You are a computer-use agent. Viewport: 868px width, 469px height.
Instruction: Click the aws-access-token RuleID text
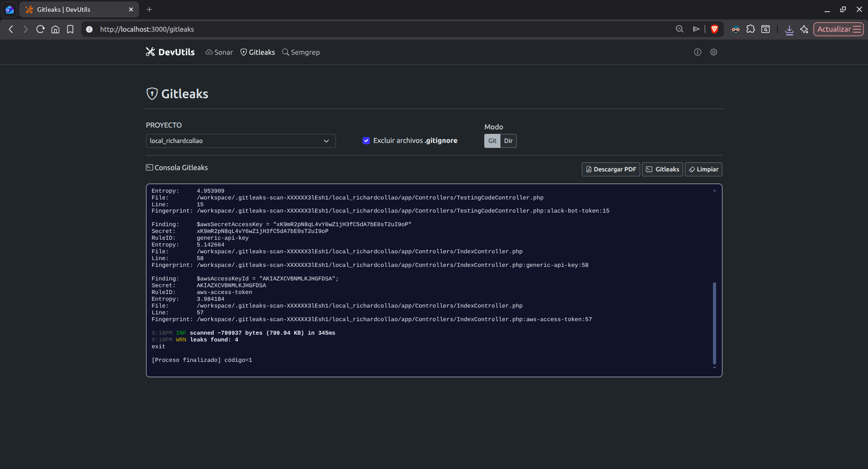[224, 293]
